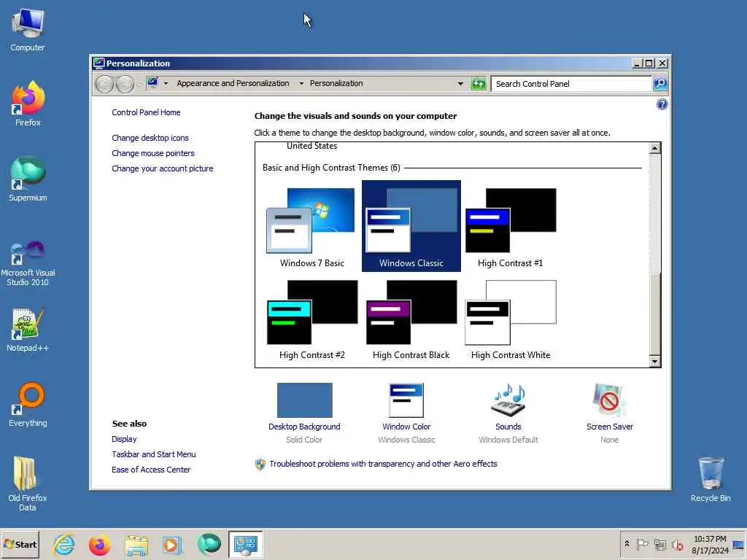Click the Desktop Background text link
Image resolution: width=747 pixels, height=560 pixels.
304,427
